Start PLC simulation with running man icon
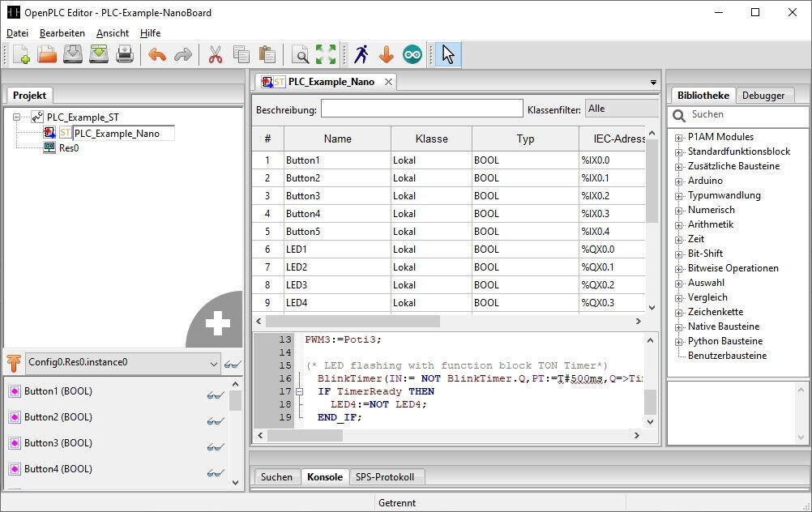This screenshot has width=812, height=512. 361,54
